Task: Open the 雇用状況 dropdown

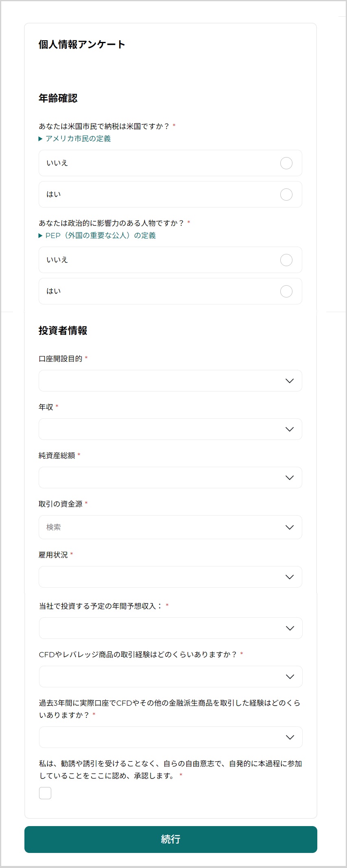Action: click(x=170, y=577)
